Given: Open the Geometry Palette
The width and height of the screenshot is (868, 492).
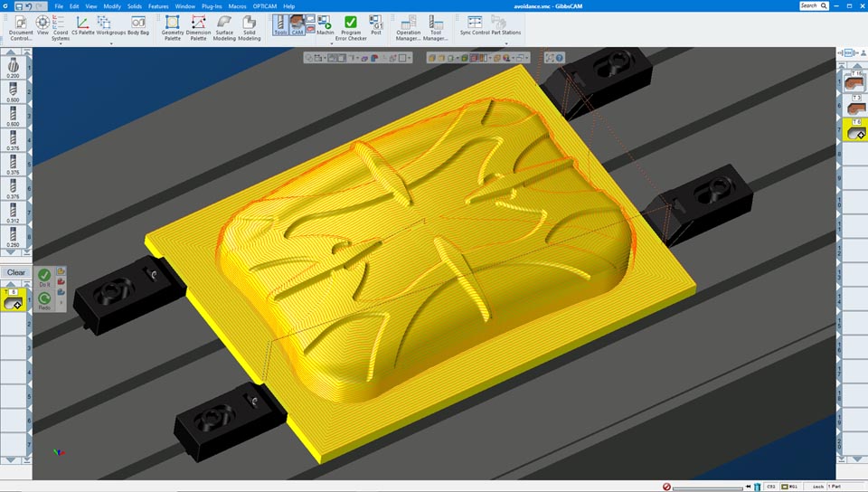Looking at the screenshot, I should click(172, 26).
